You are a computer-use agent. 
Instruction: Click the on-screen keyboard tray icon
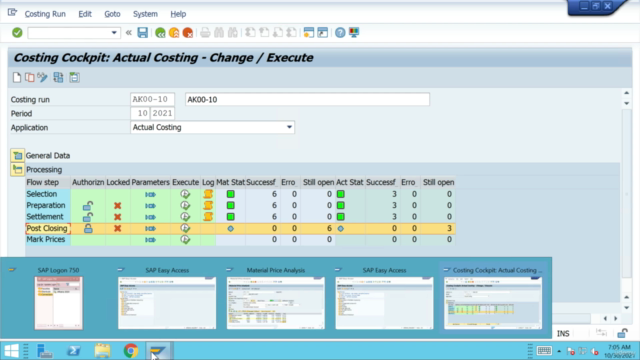(544, 351)
